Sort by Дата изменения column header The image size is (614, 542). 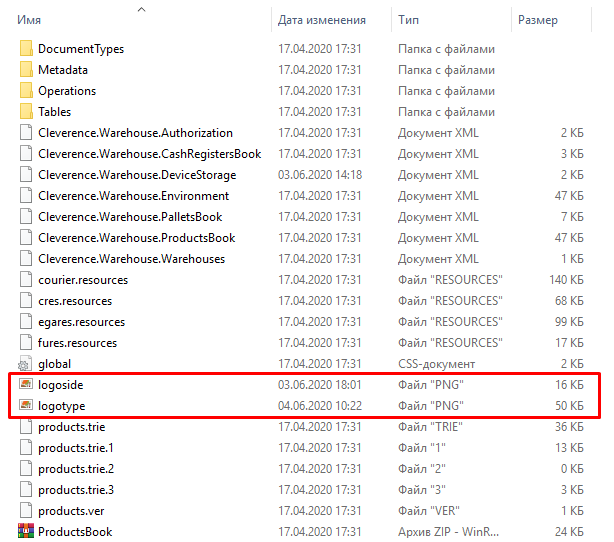(x=322, y=20)
